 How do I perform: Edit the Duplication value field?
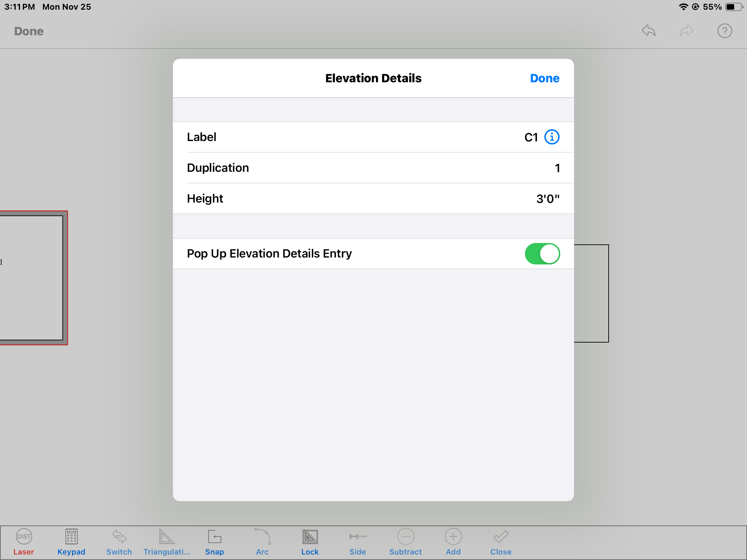point(557,168)
